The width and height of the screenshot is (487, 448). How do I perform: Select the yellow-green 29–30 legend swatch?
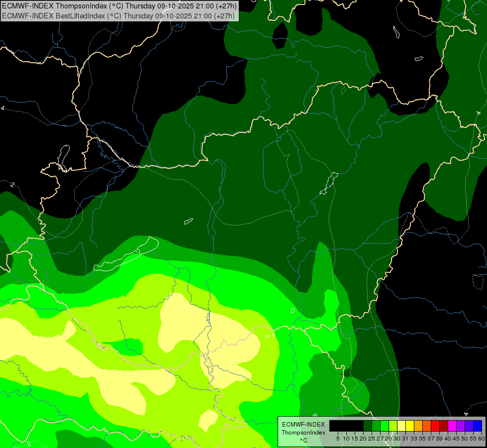point(392,426)
